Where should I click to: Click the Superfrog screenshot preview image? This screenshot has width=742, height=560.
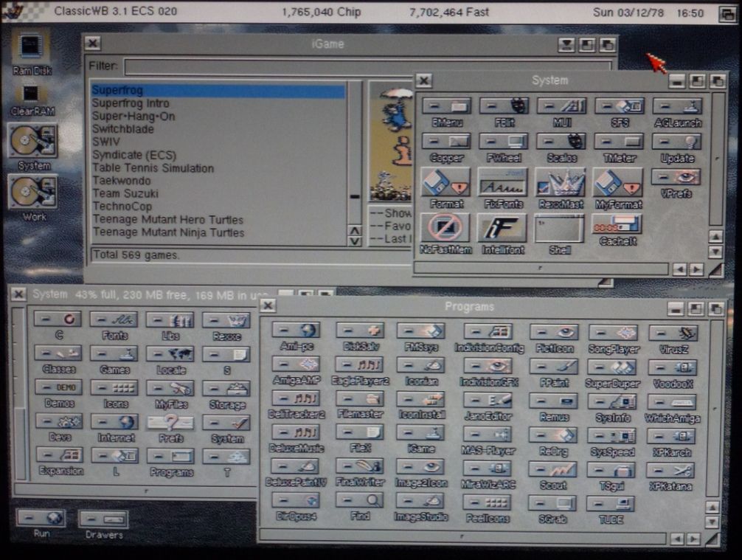coord(390,140)
